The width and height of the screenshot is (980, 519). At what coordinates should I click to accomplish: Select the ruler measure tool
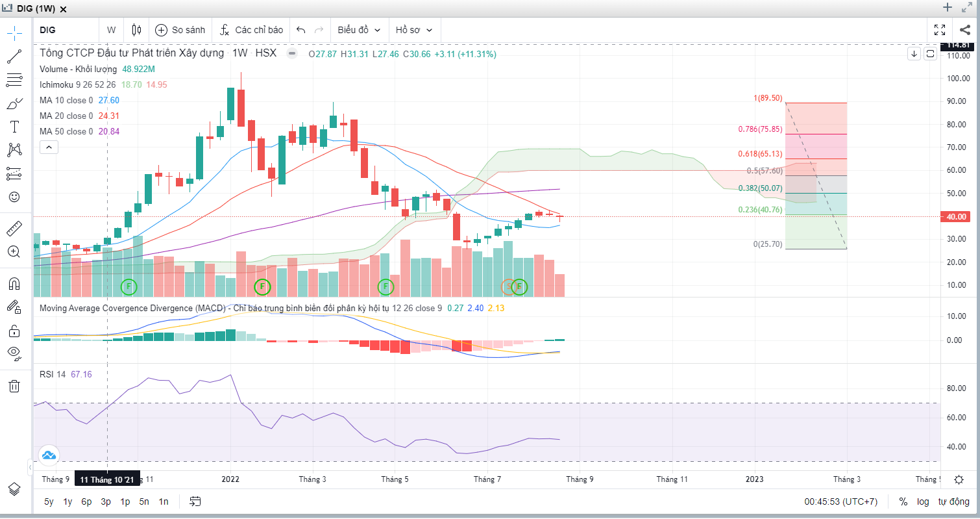click(x=14, y=229)
